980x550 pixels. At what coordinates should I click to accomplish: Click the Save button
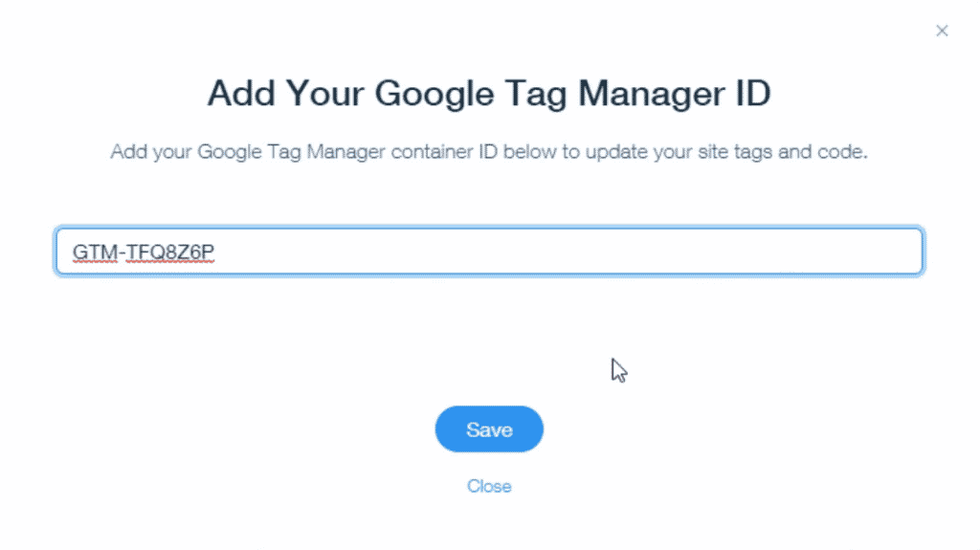point(489,429)
